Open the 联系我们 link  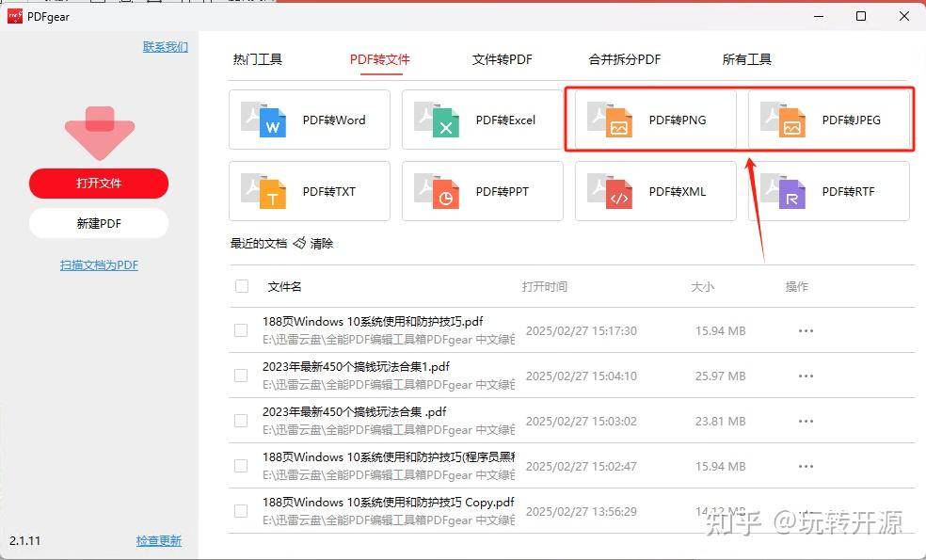pyautogui.click(x=166, y=47)
